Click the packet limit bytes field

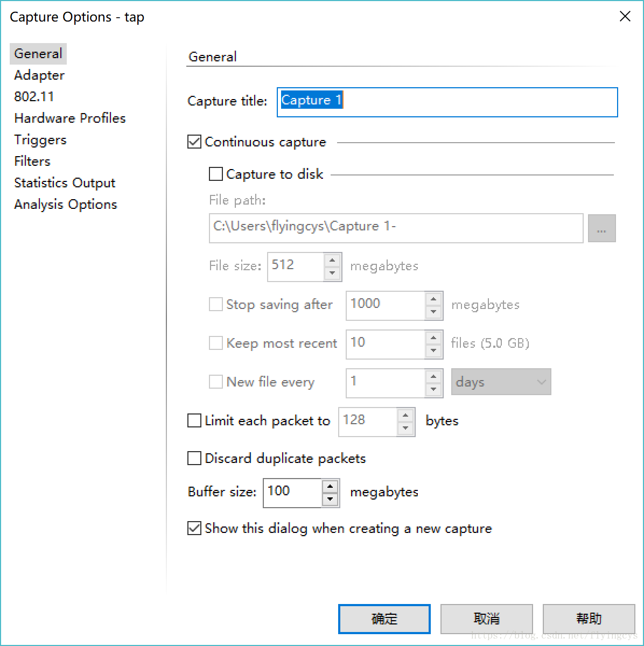[368, 422]
